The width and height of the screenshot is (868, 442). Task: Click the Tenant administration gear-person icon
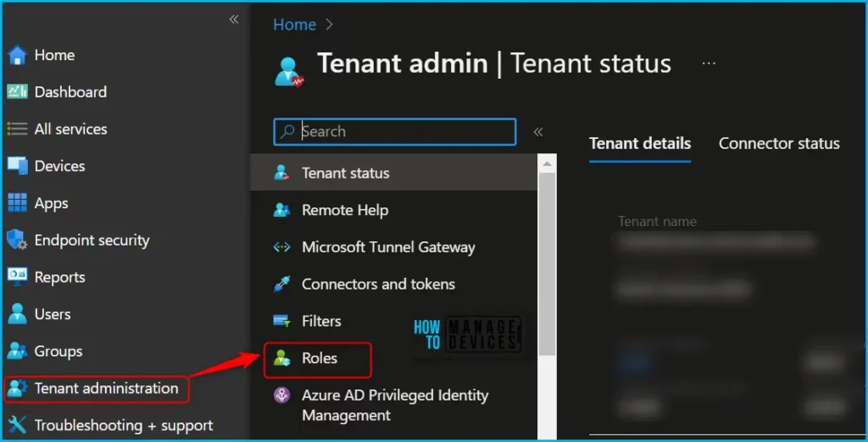click(x=17, y=389)
